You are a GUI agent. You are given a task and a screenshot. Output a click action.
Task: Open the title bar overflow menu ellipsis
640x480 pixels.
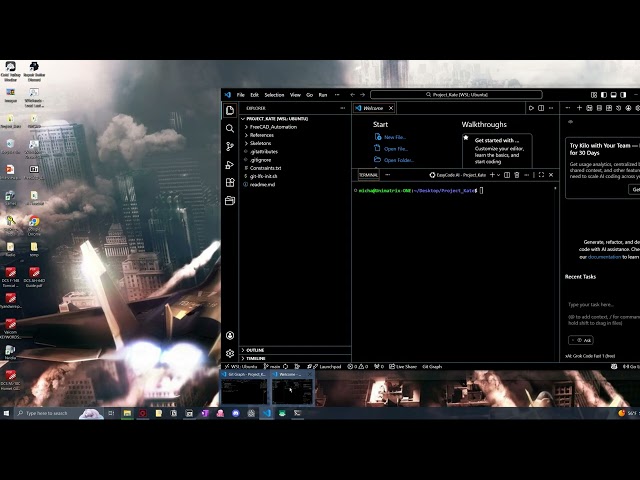tap(337, 95)
